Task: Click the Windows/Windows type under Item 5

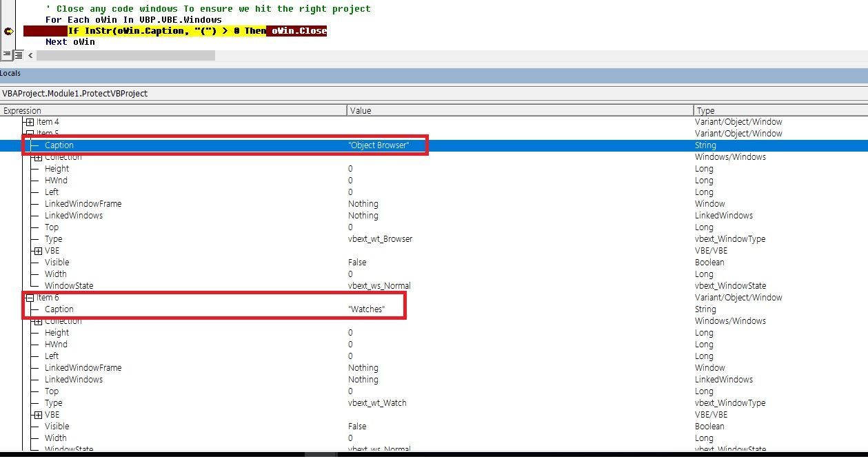Action: [x=730, y=157]
